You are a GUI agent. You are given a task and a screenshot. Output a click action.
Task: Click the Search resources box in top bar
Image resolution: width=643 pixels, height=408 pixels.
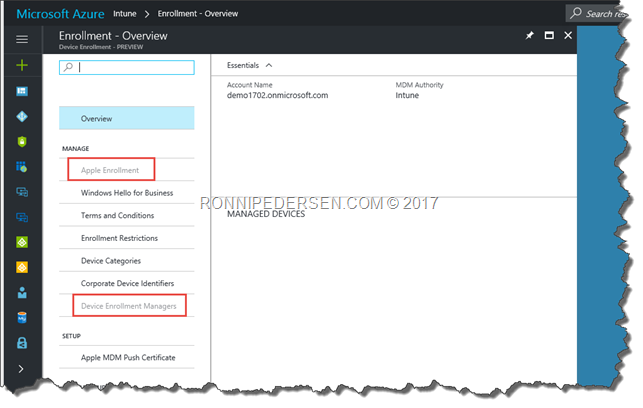click(595, 14)
